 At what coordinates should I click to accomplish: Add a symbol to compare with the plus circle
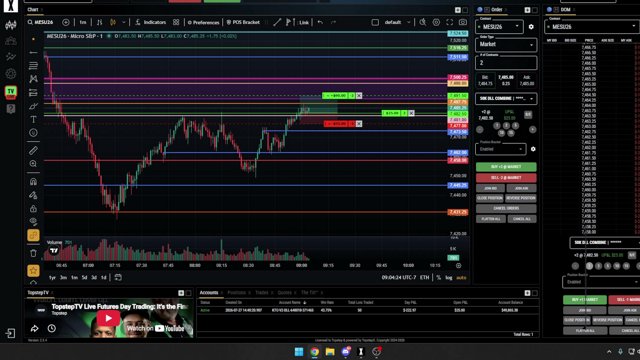pyautogui.click(x=66, y=22)
